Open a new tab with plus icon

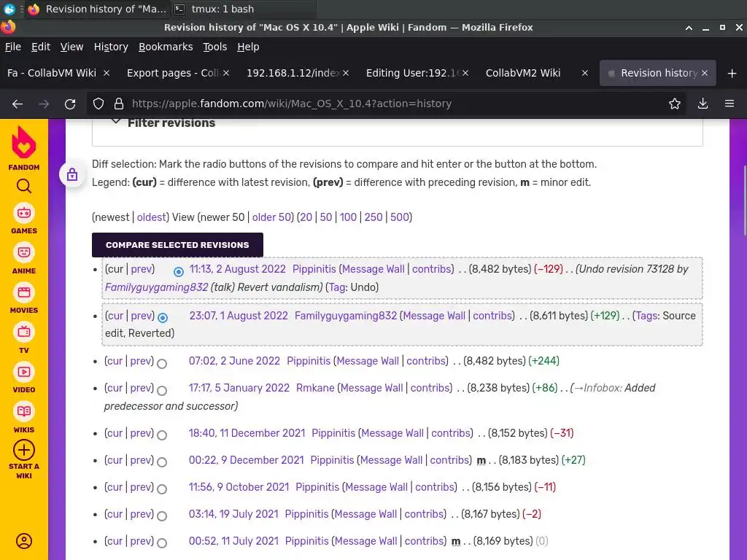pos(732,74)
